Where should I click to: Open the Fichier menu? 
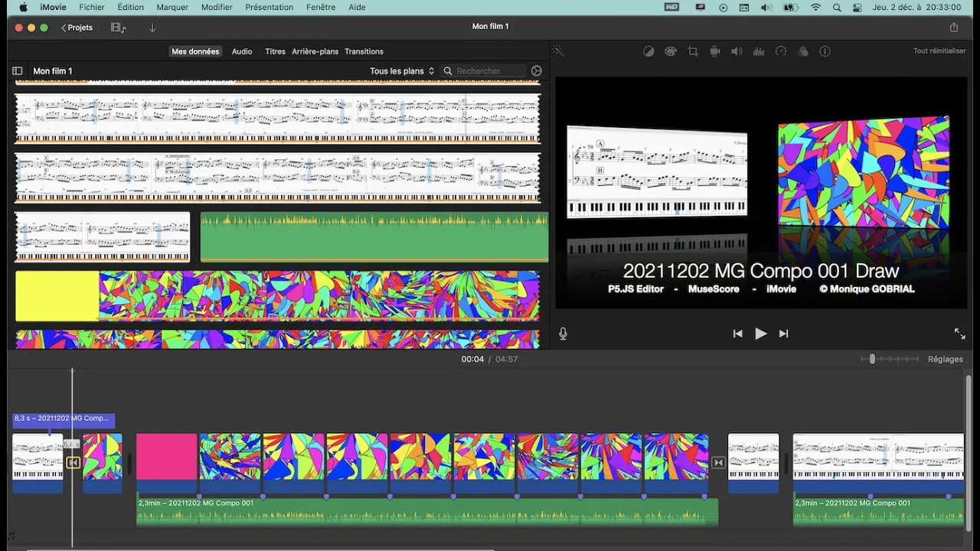click(92, 7)
